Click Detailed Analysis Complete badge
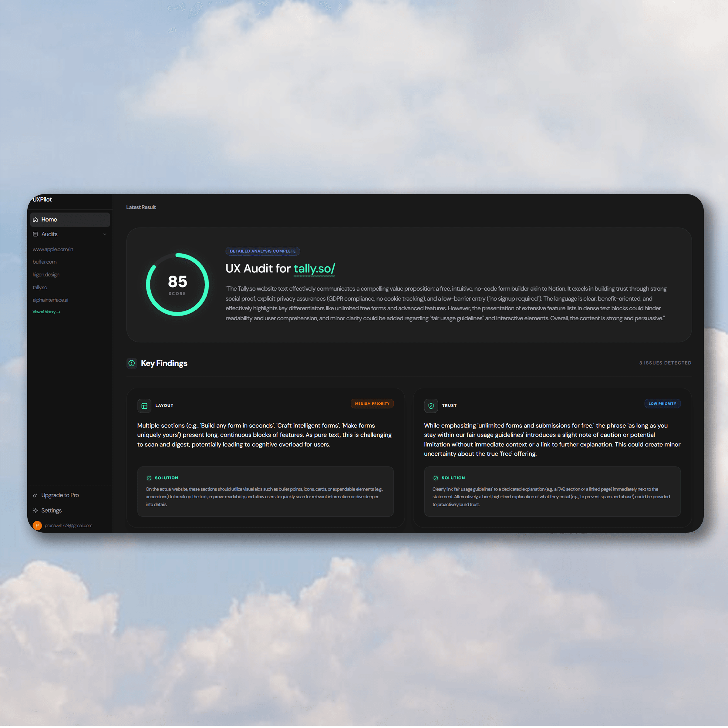728x728 pixels. tap(263, 251)
